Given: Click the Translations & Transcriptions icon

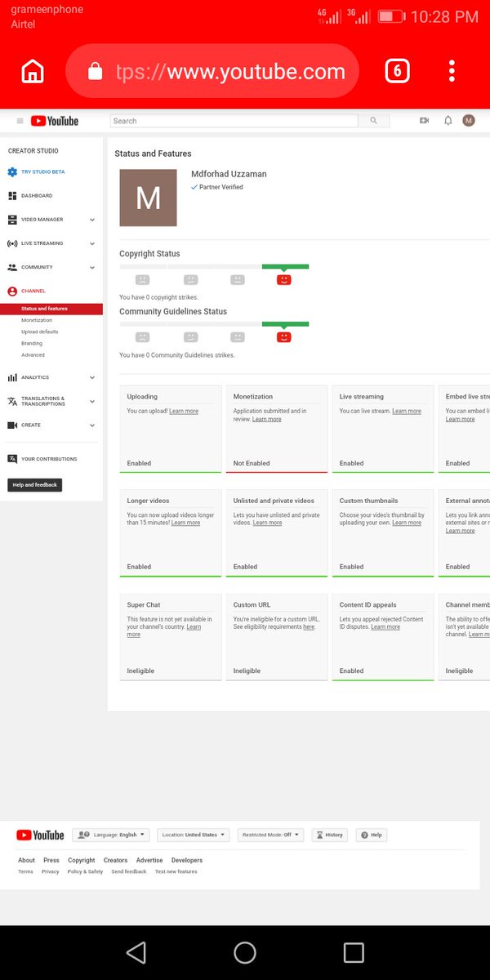Looking at the screenshot, I should [x=12, y=401].
